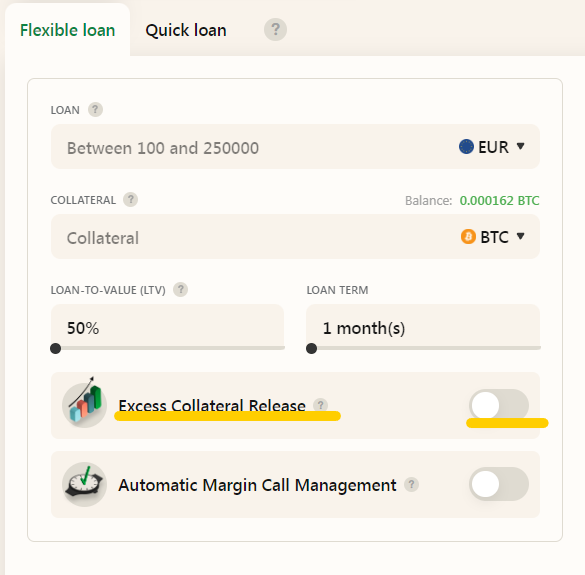
Task: Click the 0.000162 BTC balance link
Action: click(499, 201)
